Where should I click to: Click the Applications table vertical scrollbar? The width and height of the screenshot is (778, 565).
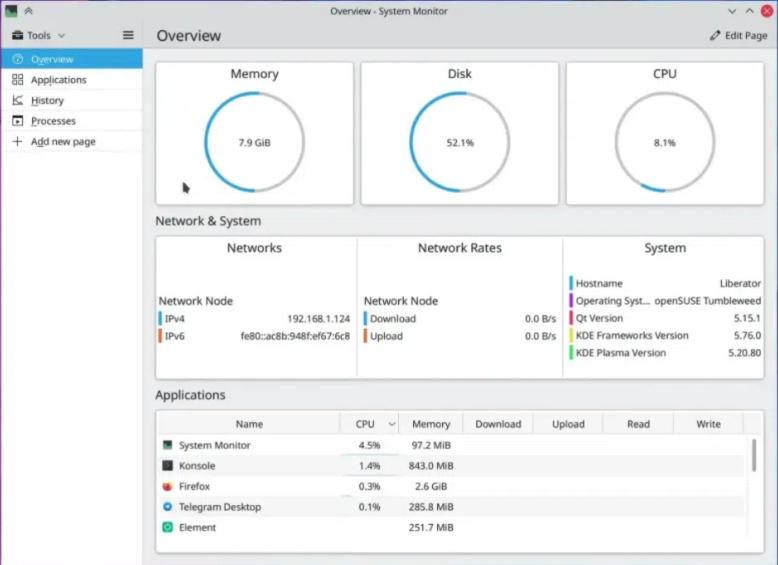(754, 456)
